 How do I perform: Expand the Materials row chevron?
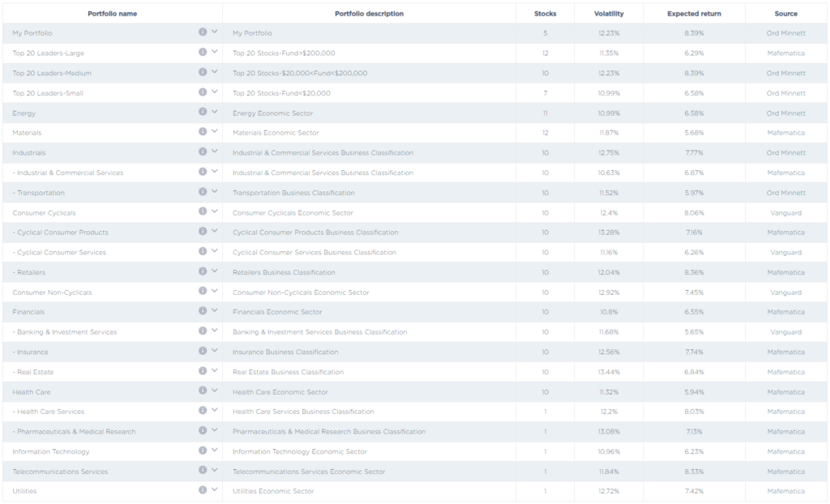[x=214, y=131]
